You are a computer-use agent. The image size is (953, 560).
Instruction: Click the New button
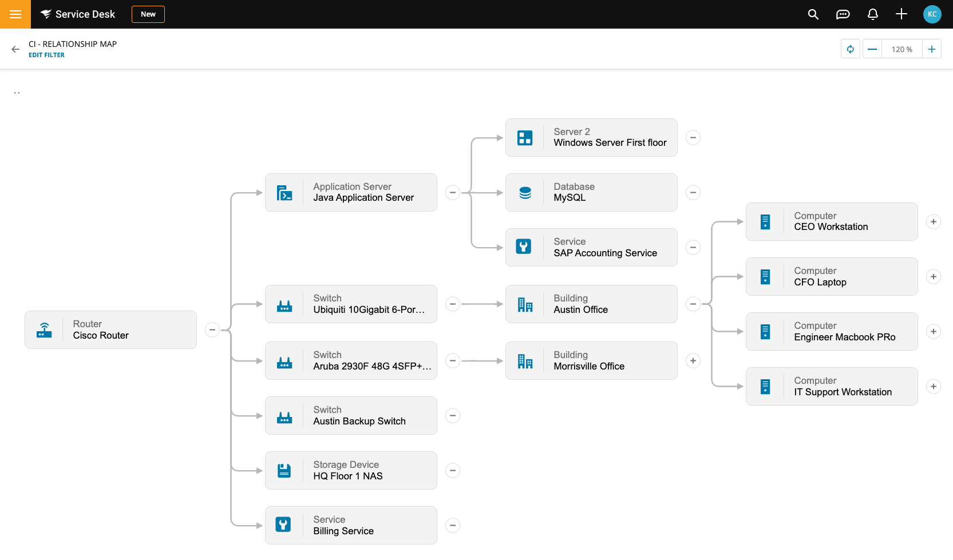coord(148,14)
